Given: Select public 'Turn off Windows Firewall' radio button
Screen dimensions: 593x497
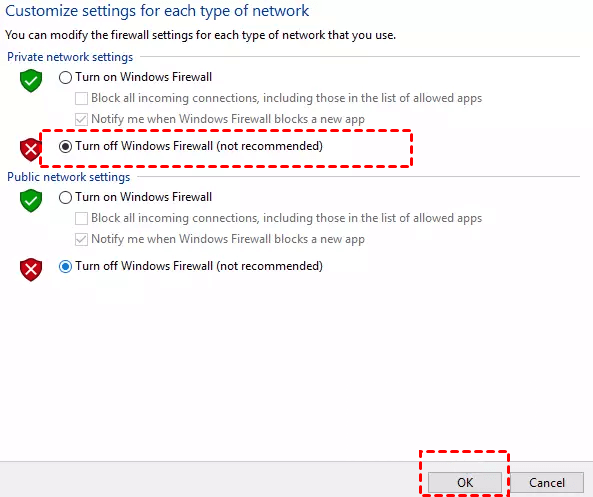Looking at the screenshot, I should click(65, 266).
